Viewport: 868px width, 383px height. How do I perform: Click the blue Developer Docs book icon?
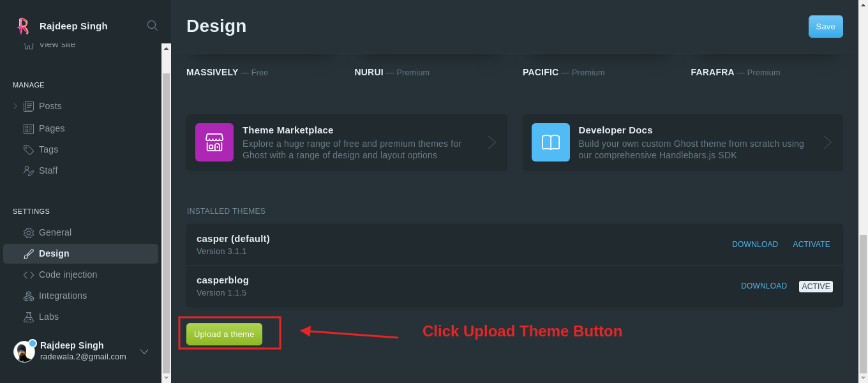[550, 142]
